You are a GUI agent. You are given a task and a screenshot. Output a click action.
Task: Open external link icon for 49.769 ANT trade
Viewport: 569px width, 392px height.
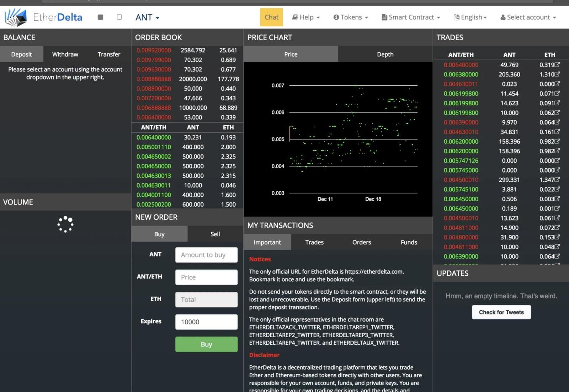click(x=557, y=64)
